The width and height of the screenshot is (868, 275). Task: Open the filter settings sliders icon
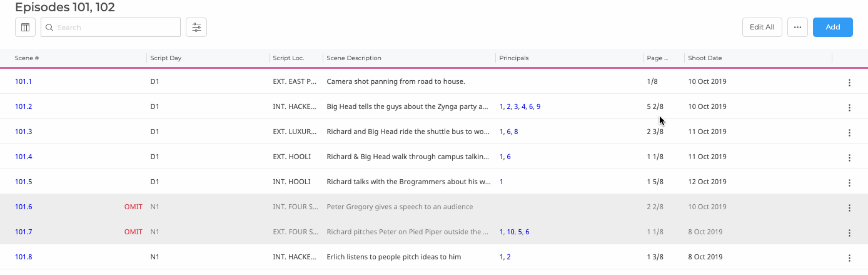click(196, 28)
